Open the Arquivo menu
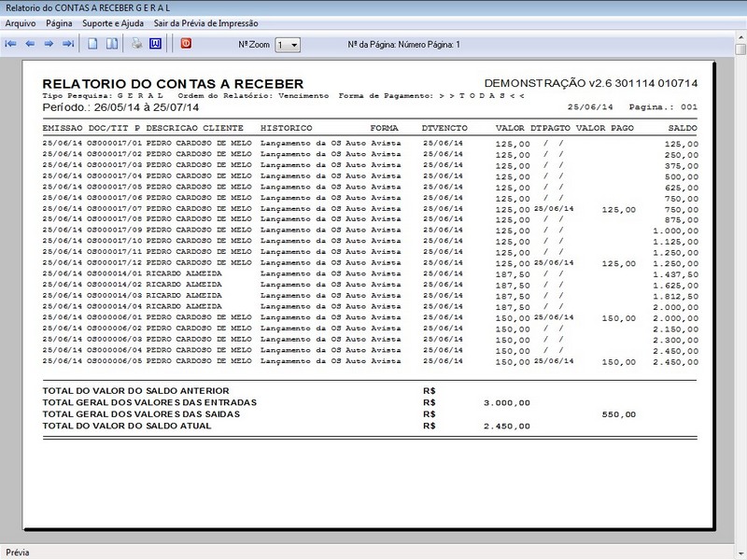Screen dimensions: 747x560 pyautogui.click(x=21, y=22)
